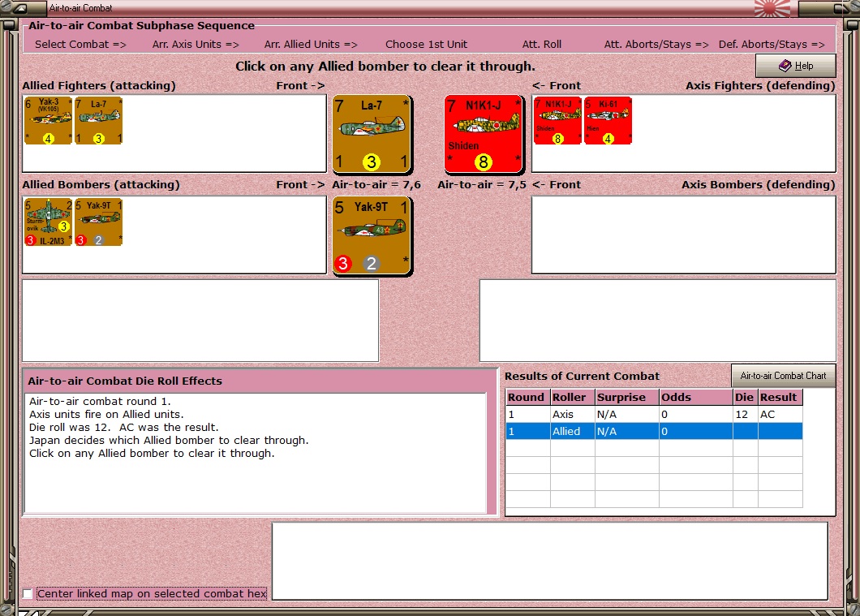Click Att. Roll subphase step

542,45
